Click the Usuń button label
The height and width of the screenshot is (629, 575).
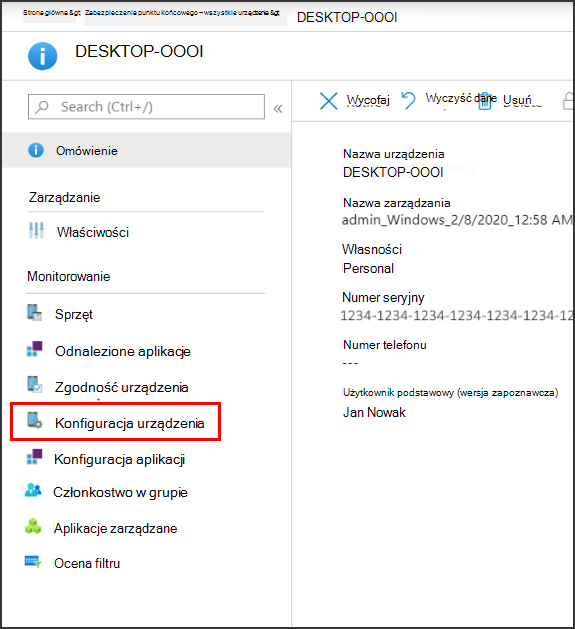(518, 100)
